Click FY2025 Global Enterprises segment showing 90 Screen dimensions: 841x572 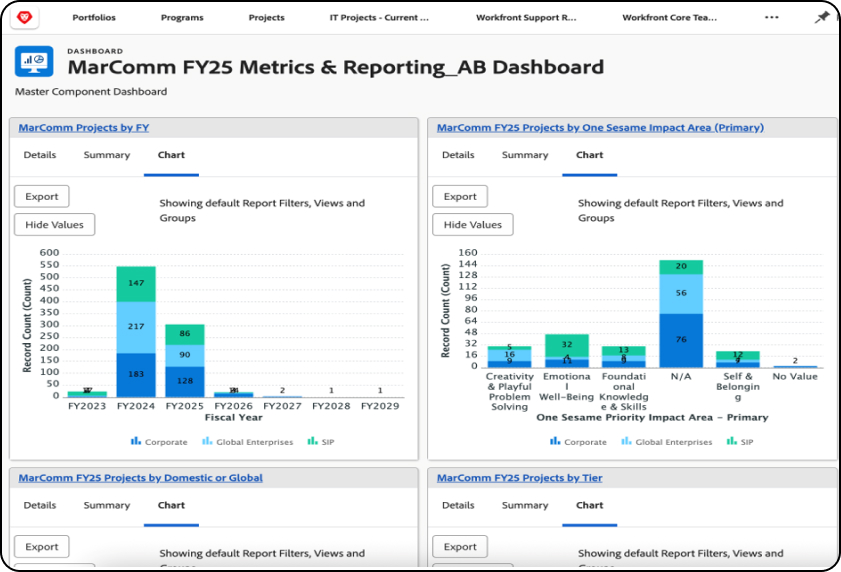tap(185, 356)
